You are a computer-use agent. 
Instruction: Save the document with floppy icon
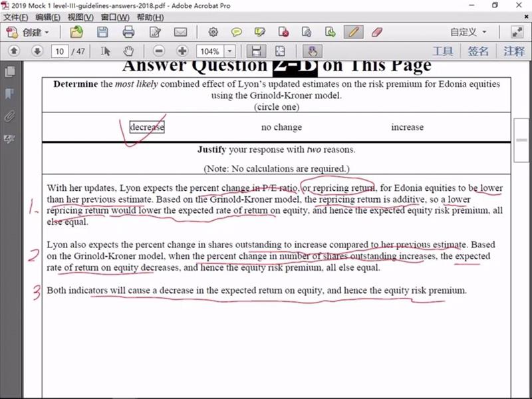(102, 32)
